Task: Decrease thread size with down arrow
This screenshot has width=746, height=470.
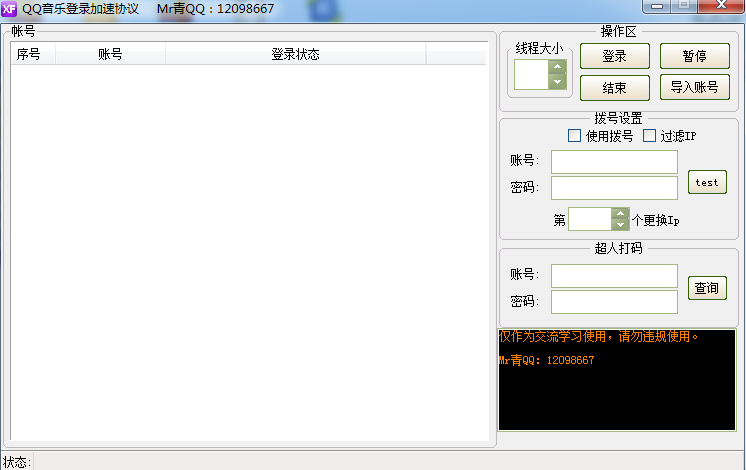Action: click(x=557, y=82)
